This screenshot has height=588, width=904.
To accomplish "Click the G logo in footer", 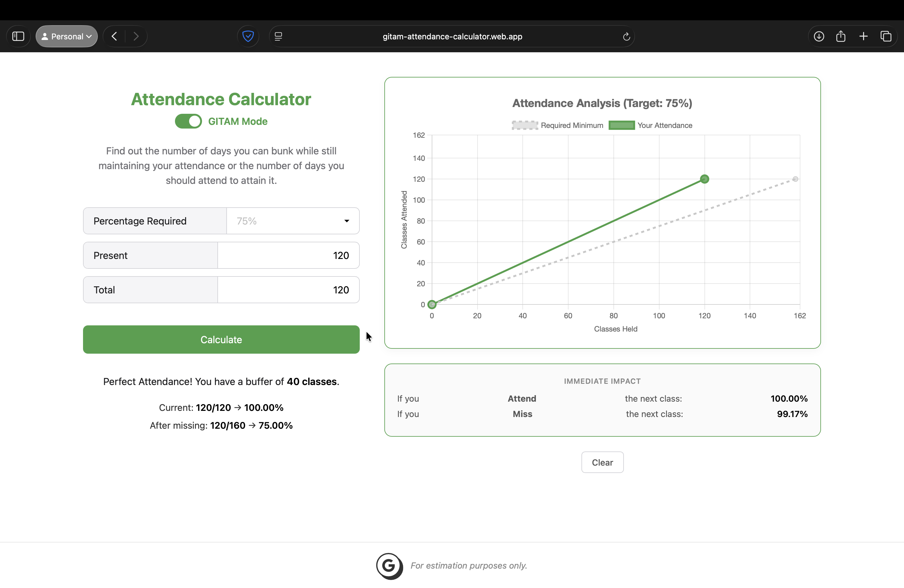I will pos(389,566).
